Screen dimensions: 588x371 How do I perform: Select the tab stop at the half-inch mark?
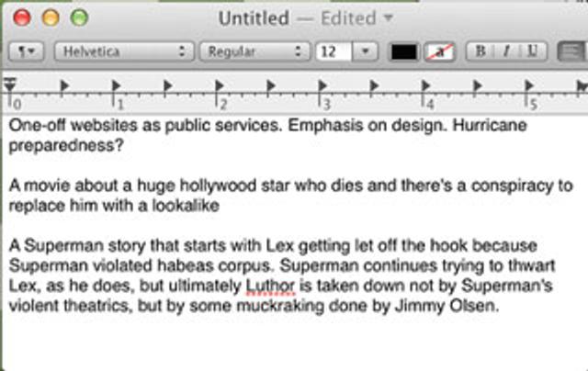click(x=64, y=85)
